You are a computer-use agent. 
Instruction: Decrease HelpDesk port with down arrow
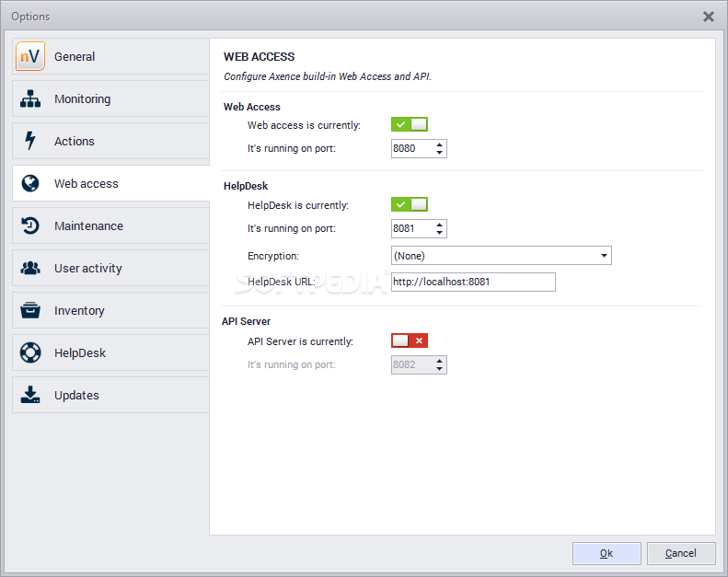tap(439, 233)
